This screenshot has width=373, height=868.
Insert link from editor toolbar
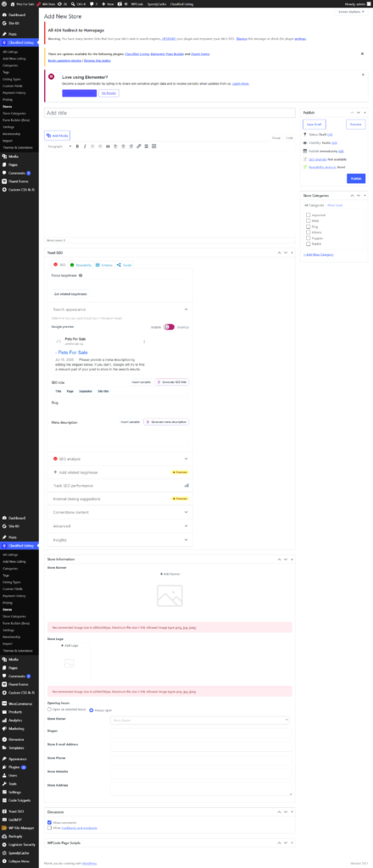point(138,146)
